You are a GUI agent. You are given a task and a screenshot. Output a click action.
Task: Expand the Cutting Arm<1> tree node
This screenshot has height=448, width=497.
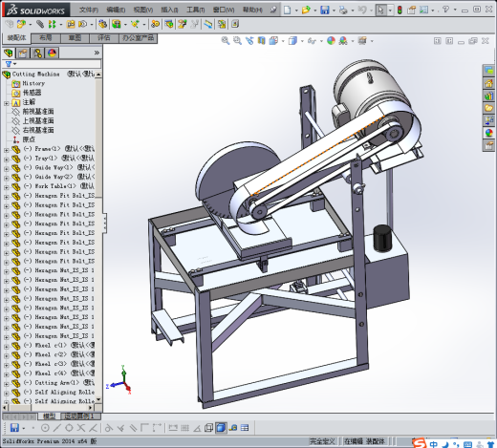[x=7, y=383]
